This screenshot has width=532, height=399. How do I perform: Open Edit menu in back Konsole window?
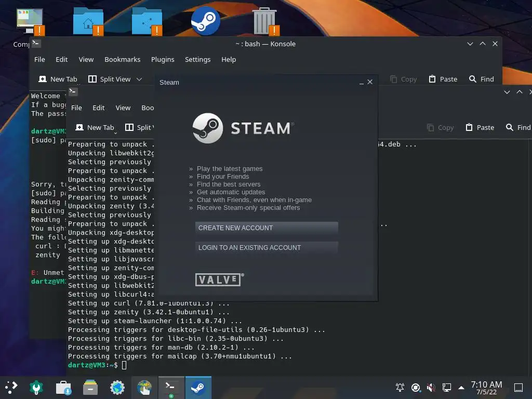(61, 59)
